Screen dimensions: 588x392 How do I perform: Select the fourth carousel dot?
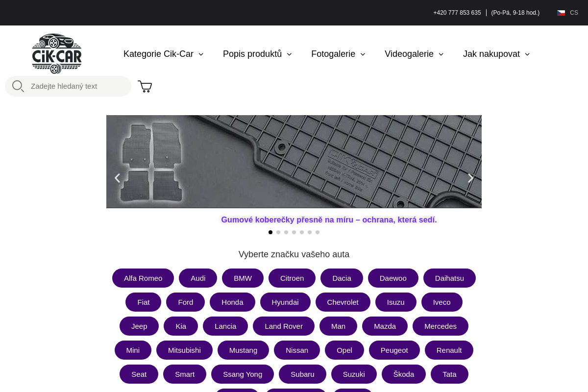coord(294,232)
